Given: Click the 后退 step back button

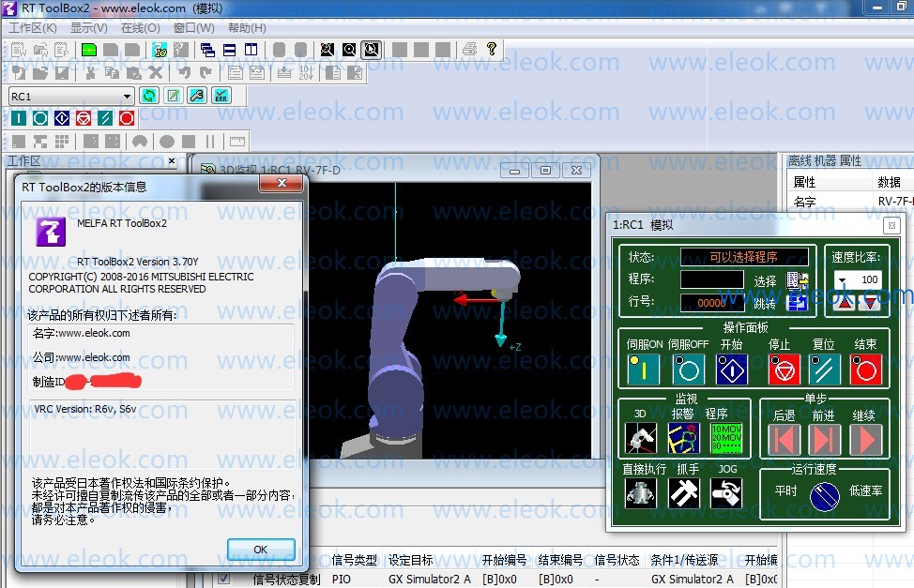Looking at the screenshot, I should tap(784, 440).
